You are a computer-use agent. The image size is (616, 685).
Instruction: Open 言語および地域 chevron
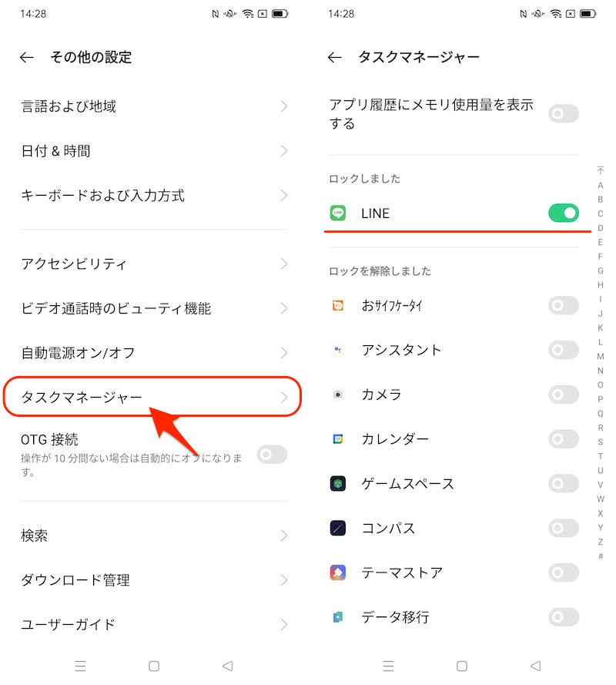tap(284, 106)
